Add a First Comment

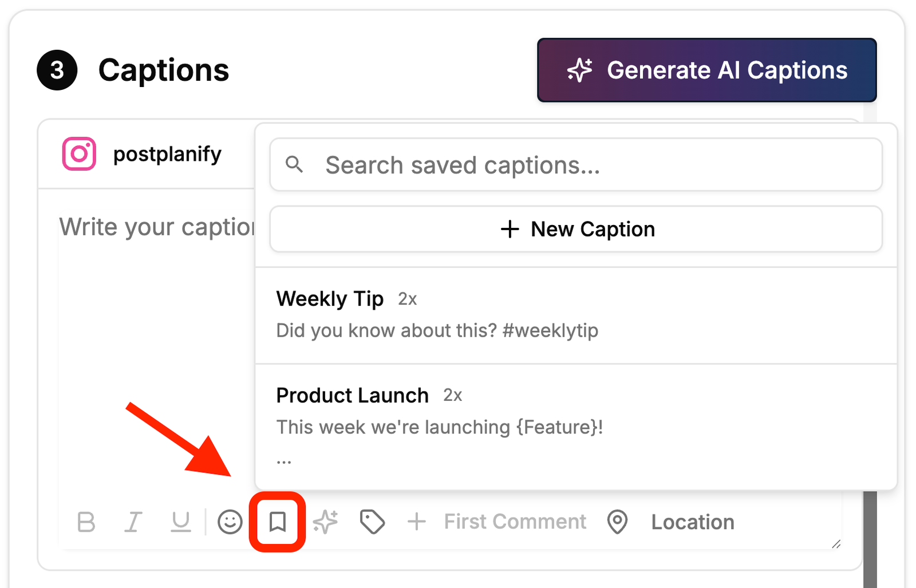coord(497,522)
